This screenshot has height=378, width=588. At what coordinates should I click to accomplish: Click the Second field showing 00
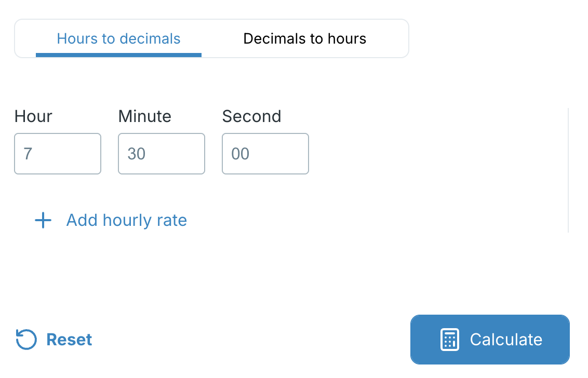tap(265, 154)
